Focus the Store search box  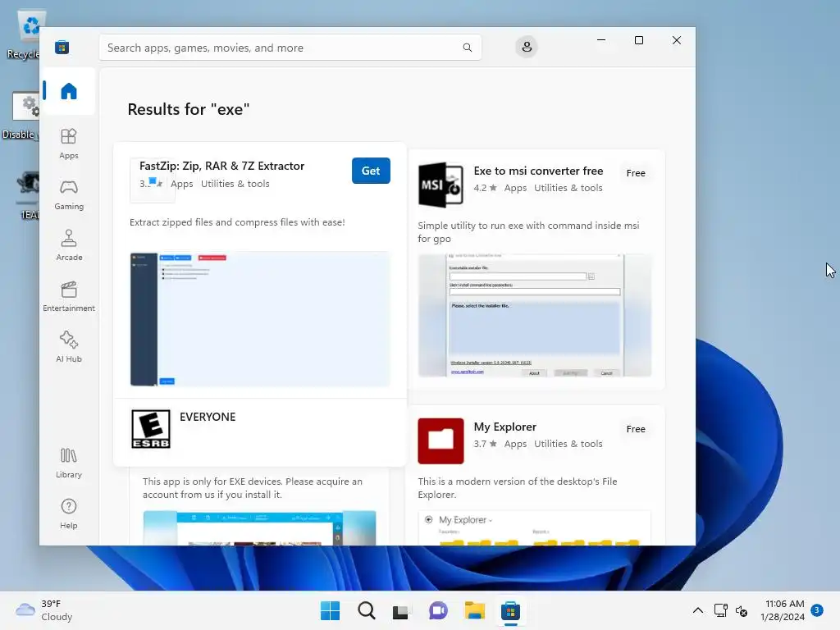[290, 48]
